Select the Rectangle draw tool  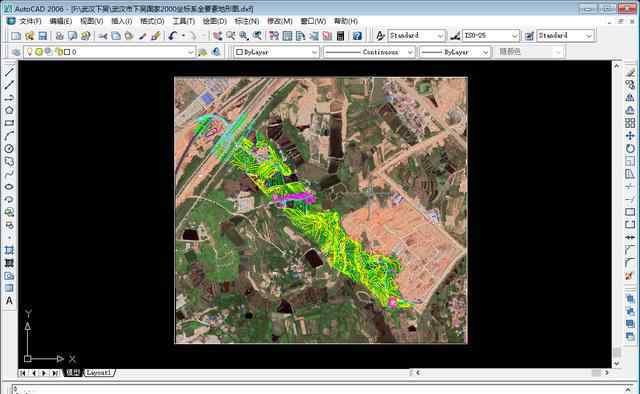[9, 123]
